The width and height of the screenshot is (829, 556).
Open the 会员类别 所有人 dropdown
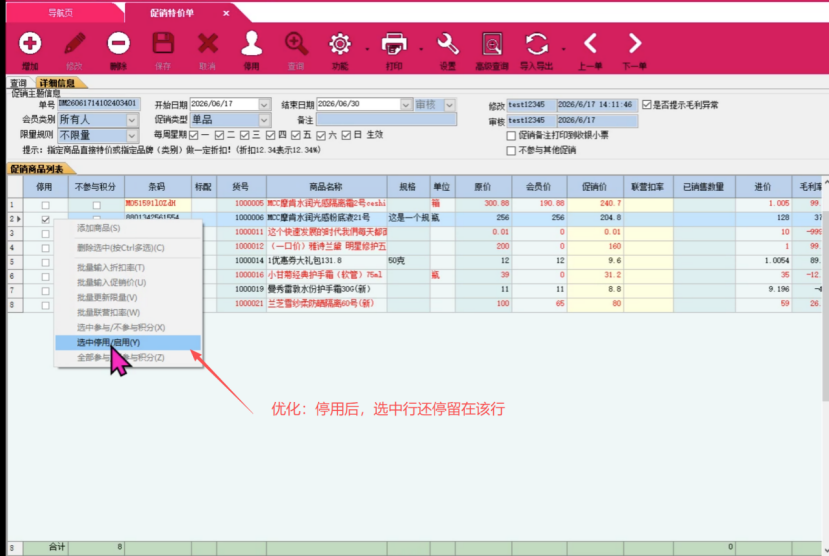pyautogui.click(x=132, y=120)
